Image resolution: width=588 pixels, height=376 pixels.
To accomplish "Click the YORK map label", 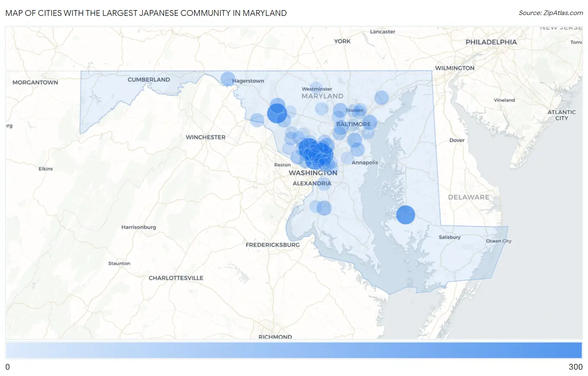I will 342,41.
